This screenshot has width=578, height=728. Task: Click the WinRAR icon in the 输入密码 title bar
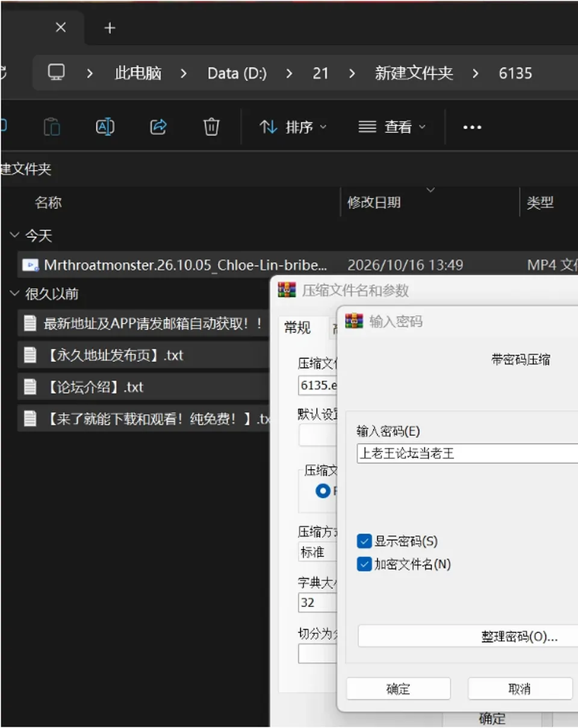pyautogui.click(x=354, y=320)
